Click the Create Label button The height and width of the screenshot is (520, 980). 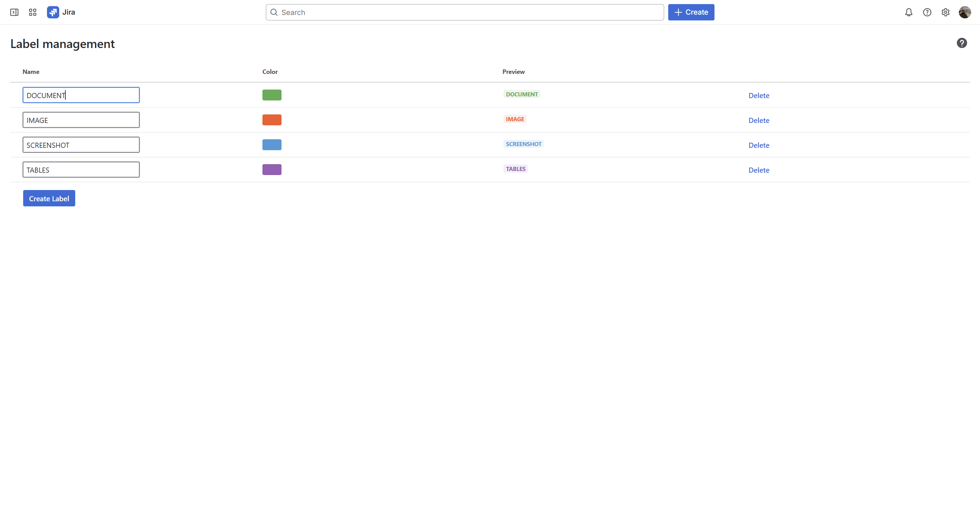(x=49, y=198)
